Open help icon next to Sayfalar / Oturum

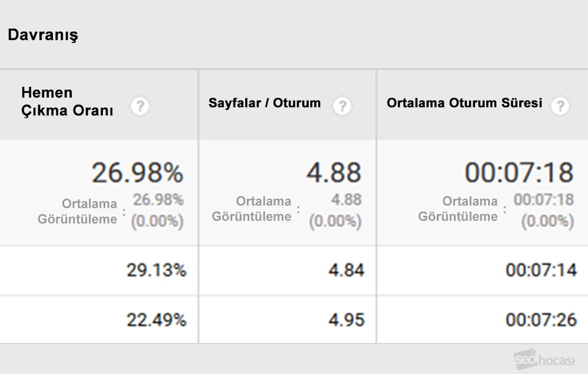[342, 106]
